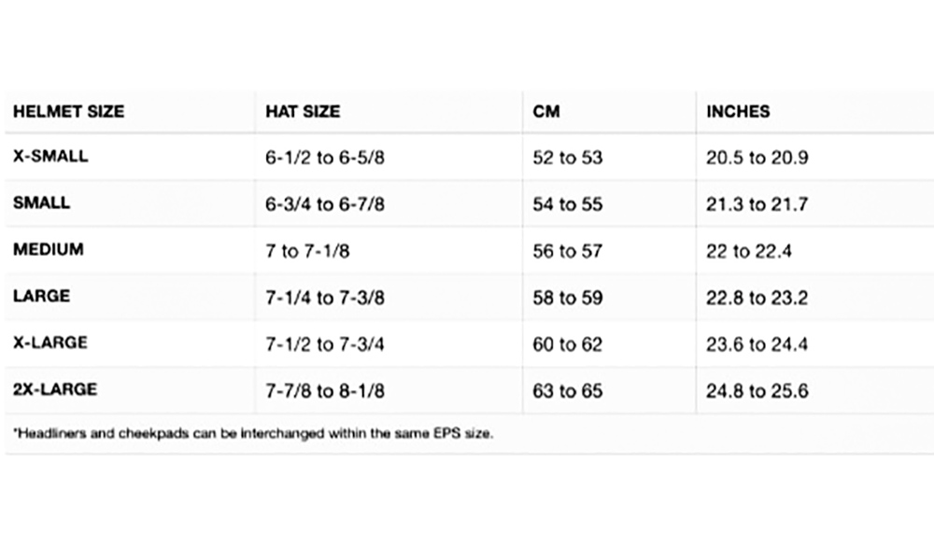Click hat size 7-7/8 to 8-1/8
The image size is (934, 560).
pos(325,391)
